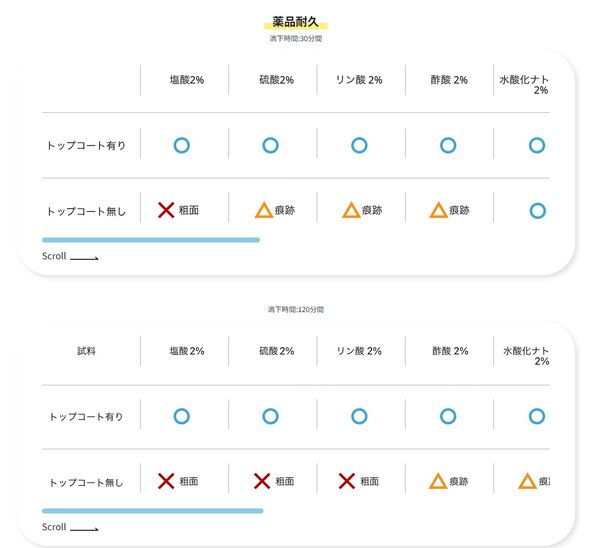Click the orange triangle under リン酸 2% in the 30分間 table

pyautogui.click(x=351, y=210)
